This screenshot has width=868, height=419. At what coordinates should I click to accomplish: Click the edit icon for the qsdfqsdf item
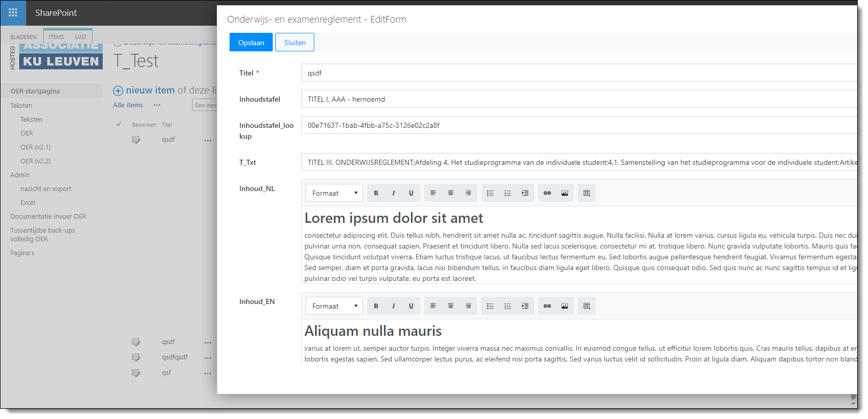click(136, 357)
